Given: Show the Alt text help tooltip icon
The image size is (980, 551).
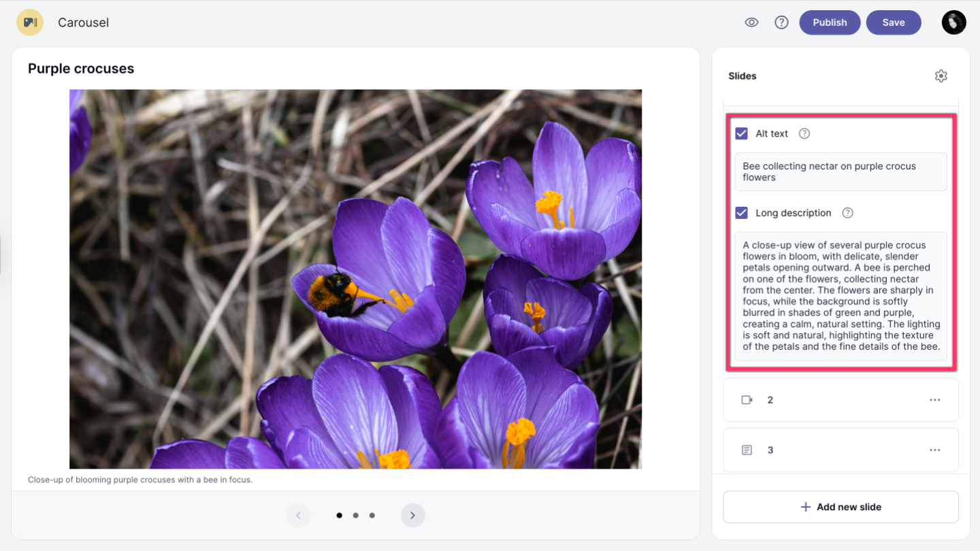Looking at the screenshot, I should pyautogui.click(x=804, y=134).
